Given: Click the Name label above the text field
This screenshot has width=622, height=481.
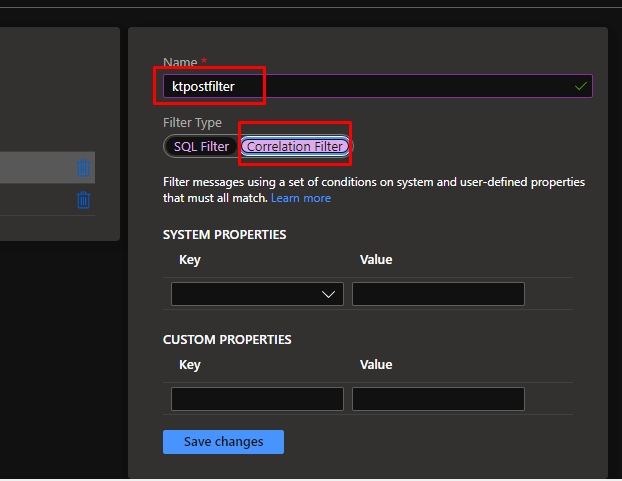Looking at the screenshot, I should point(180,63).
